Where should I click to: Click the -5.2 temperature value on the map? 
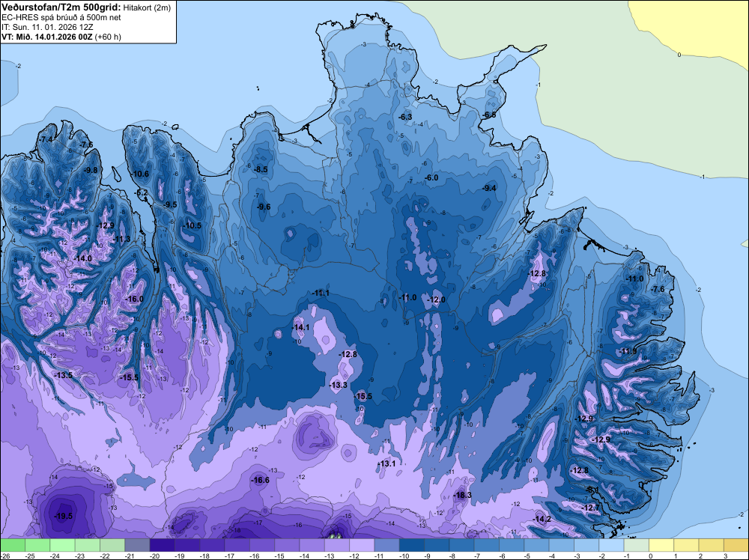(142, 193)
